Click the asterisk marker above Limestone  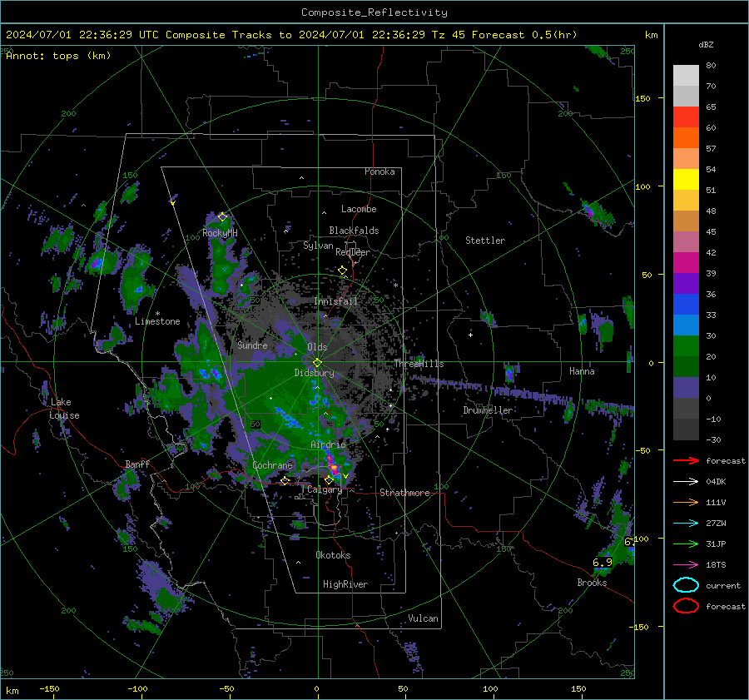[x=157, y=314]
